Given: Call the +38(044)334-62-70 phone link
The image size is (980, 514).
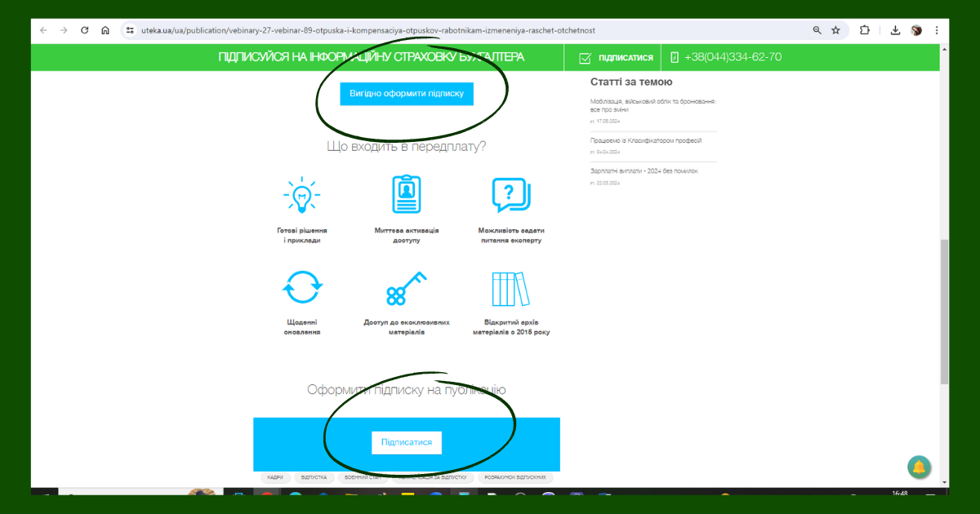Looking at the screenshot, I should [732, 58].
